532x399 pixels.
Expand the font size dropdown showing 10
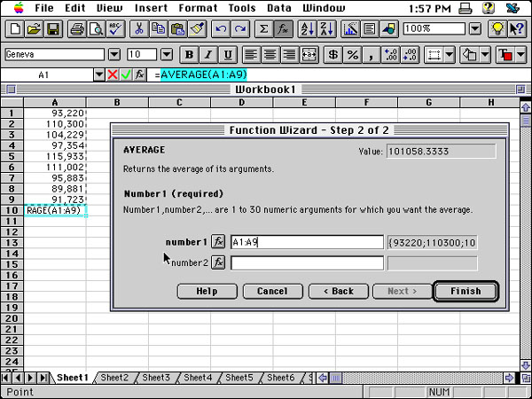point(166,54)
